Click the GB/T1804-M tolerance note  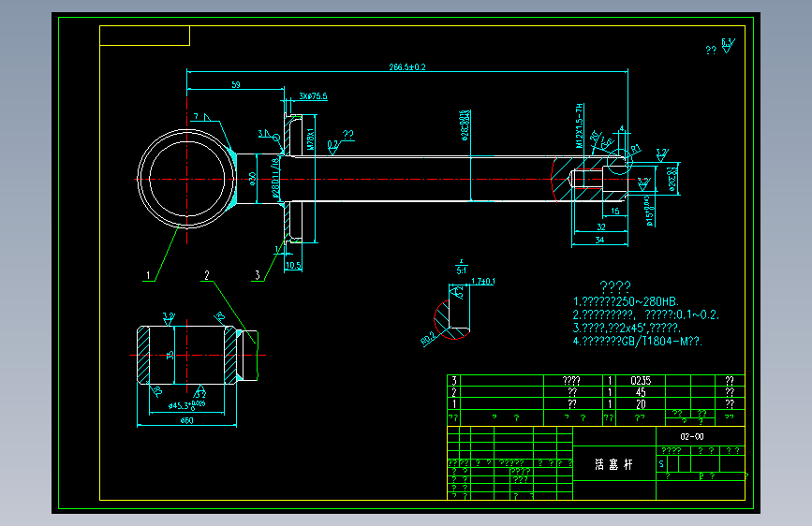(638, 342)
